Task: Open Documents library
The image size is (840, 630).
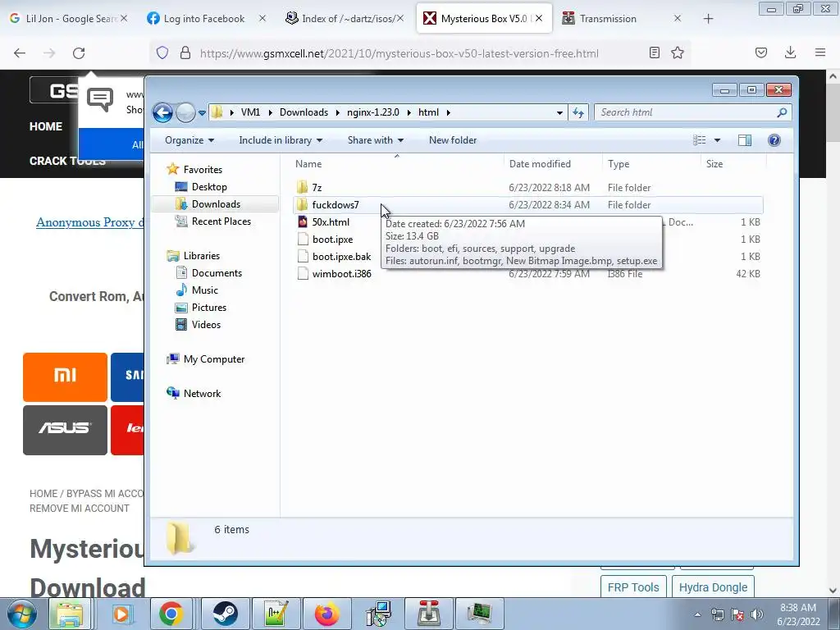Action: coord(217,272)
